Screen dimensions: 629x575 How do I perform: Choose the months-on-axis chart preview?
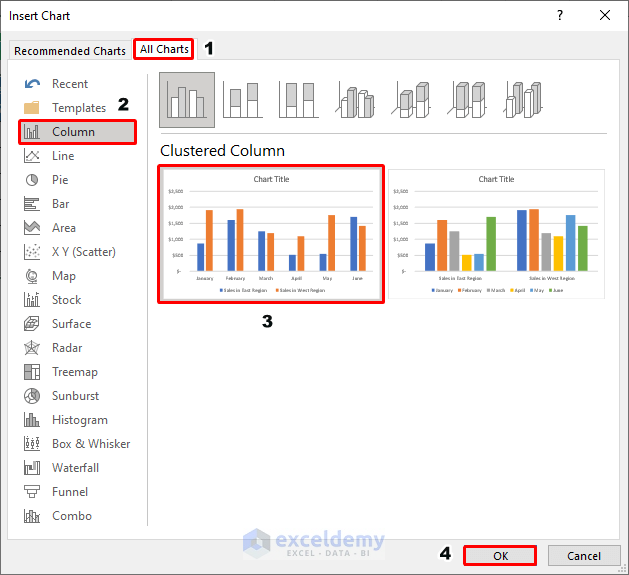(x=271, y=234)
